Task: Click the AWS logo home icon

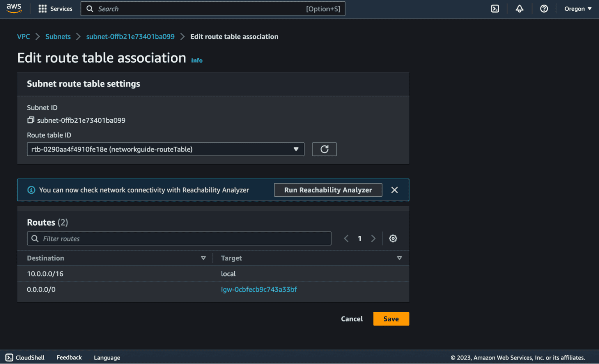Action: [x=14, y=9]
